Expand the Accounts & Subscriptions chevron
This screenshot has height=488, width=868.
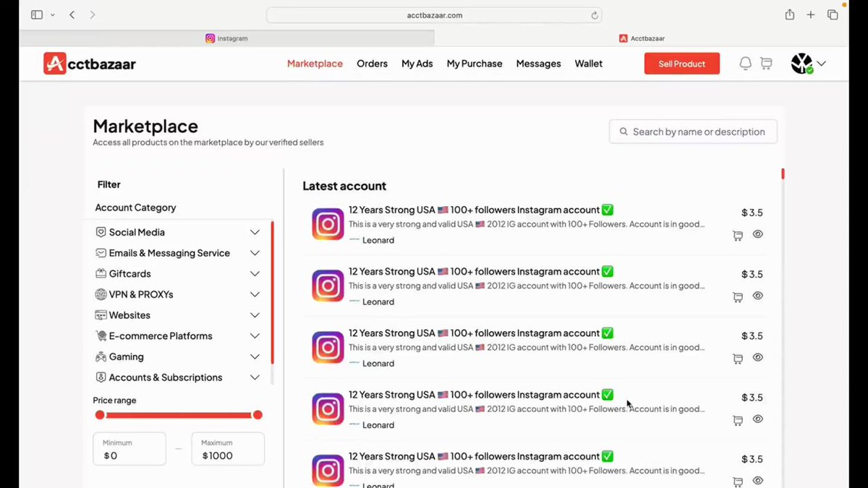[x=255, y=377]
